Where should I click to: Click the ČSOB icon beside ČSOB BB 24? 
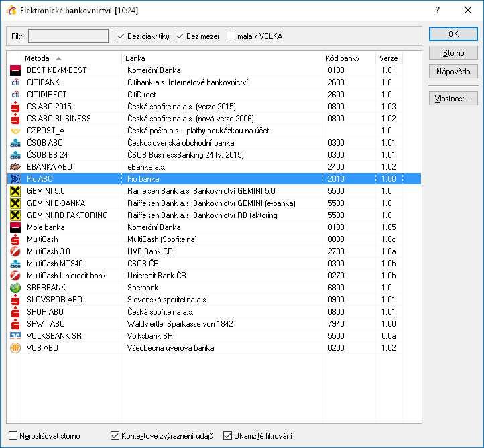click(x=15, y=155)
